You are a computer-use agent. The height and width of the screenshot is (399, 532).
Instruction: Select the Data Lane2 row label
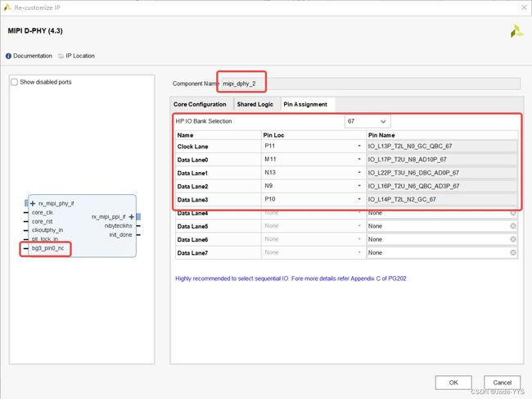point(192,187)
